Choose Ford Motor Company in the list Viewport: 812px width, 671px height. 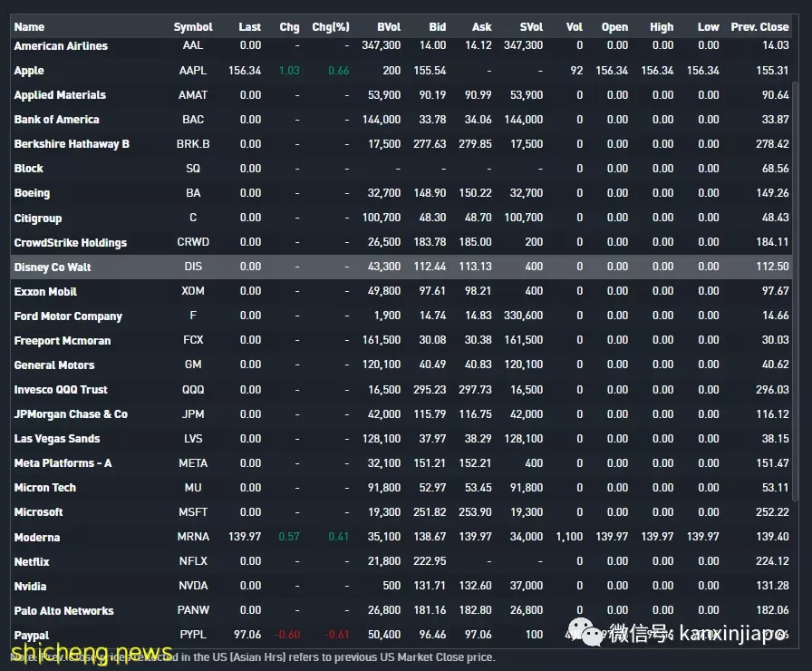pyautogui.click(x=68, y=316)
